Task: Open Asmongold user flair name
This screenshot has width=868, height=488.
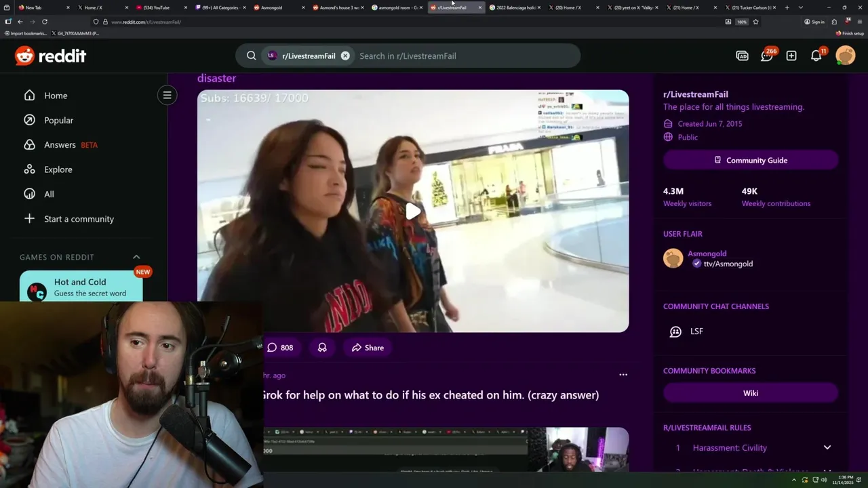Action: pos(707,253)
